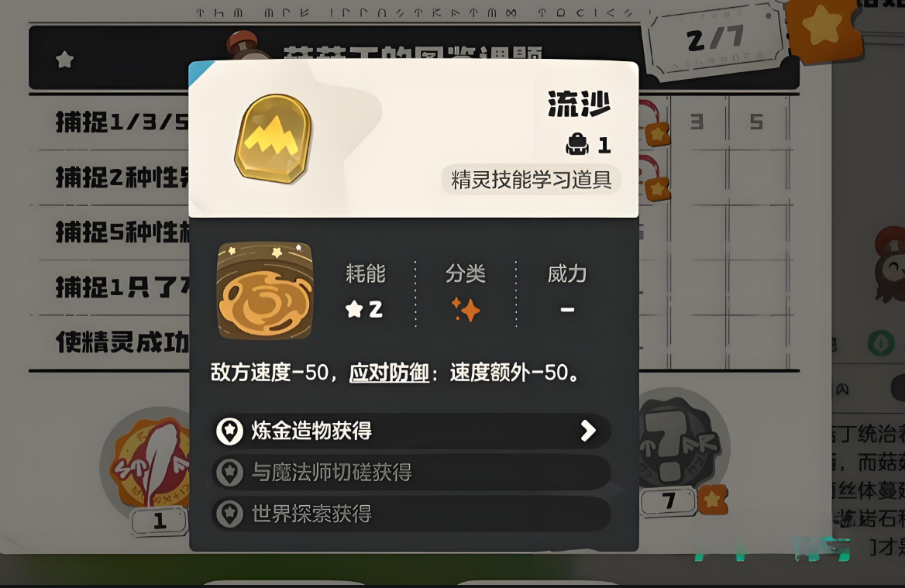Click the white star in the black header

tap(64, 60)
